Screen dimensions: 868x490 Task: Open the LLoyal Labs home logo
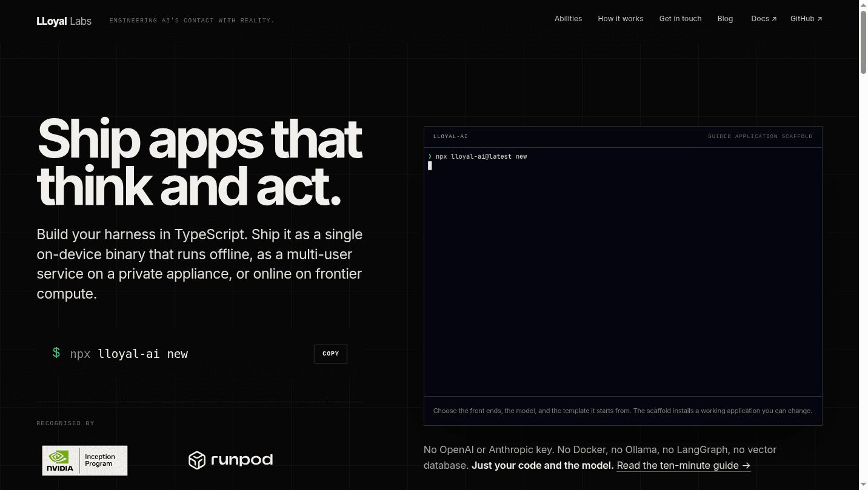tap(64, 21)
